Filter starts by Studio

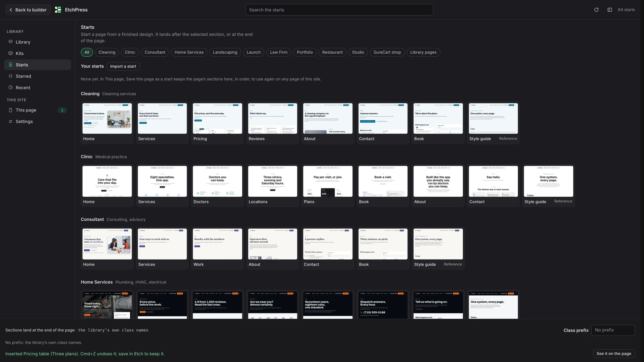click(x=358, y=52)
